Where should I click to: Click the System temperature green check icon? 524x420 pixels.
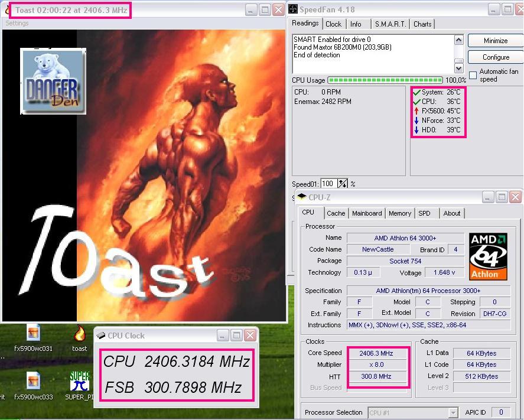[x=416, y=92]
